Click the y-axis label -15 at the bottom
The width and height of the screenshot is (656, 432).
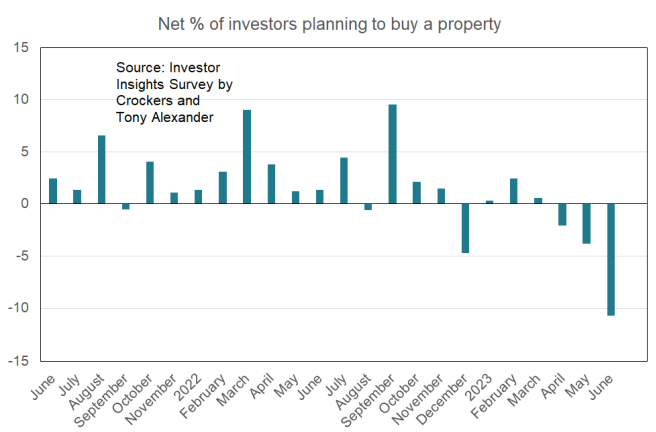click(19, 360)
